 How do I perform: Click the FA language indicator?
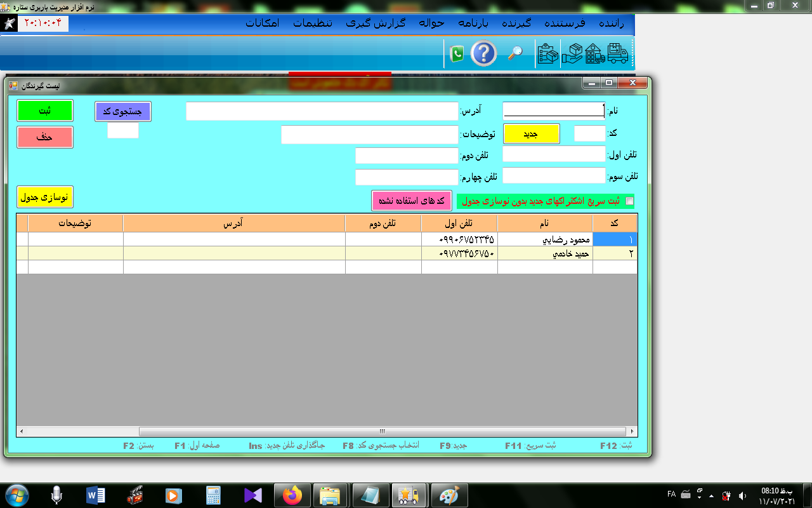671,493
